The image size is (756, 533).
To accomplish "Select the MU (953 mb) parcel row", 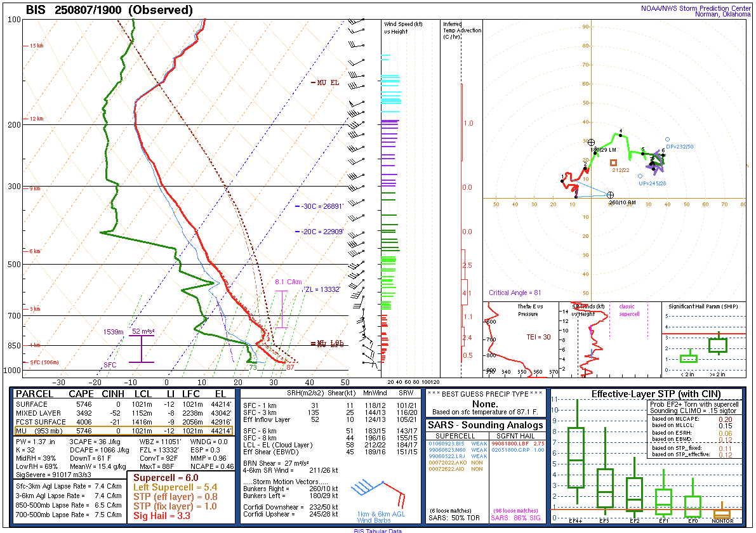I will pos(123,431).
